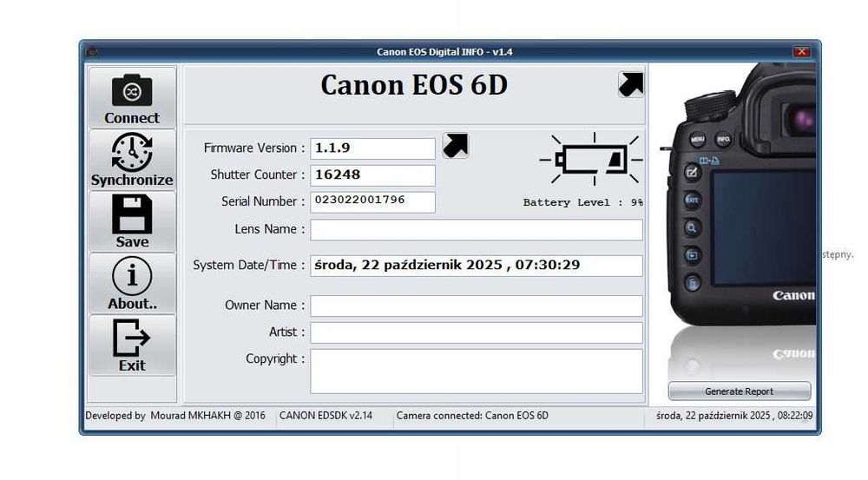Click the 'Artist :' label
The image size is (868, 480).
(x=286, y=332)
